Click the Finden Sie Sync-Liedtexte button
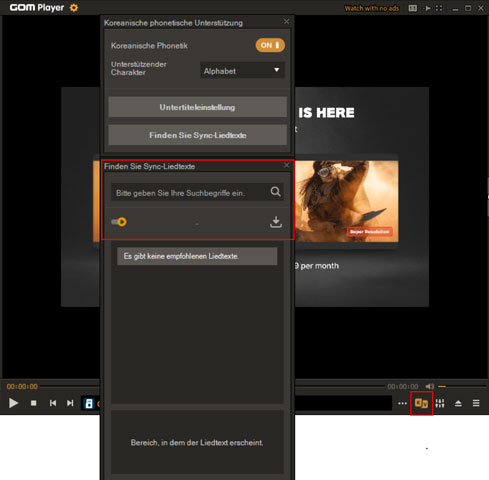Image resolution: width=489 pixels, height=480 pixels. (x=197, y=135)
